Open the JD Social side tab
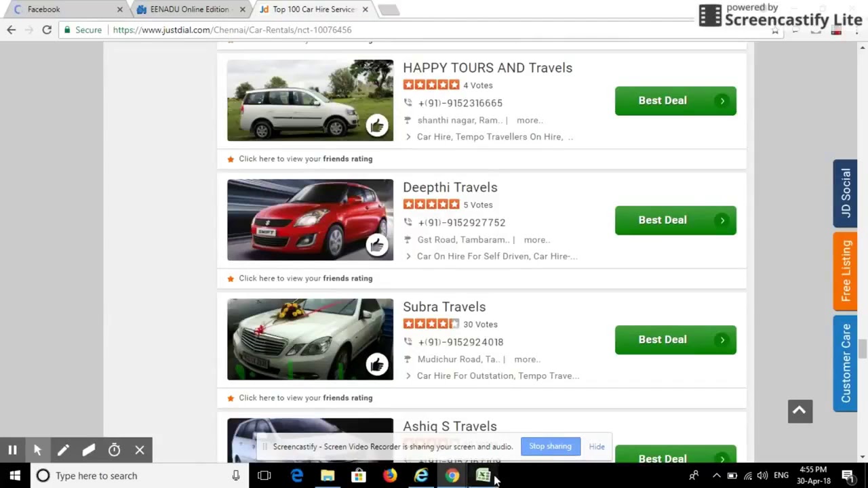The image size is (868, 488). (846, 193)
